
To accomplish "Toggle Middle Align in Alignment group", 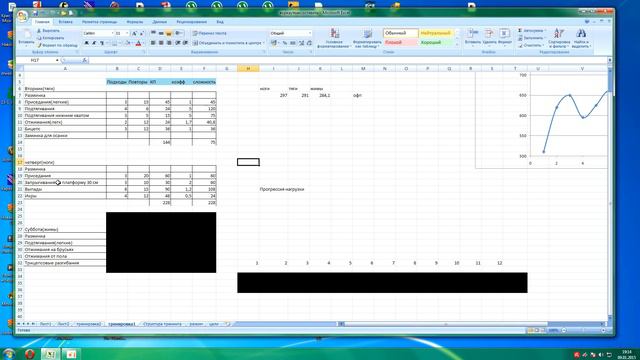I will [x=161, y=33].
